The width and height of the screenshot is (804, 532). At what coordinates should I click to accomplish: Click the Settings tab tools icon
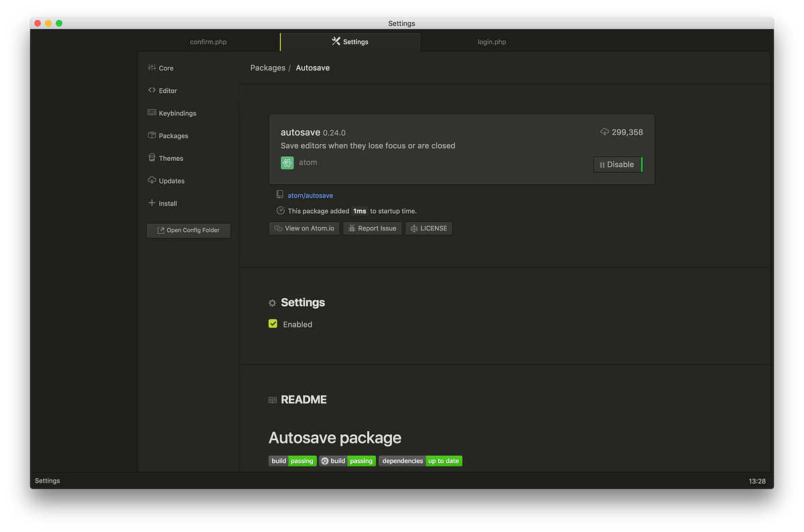pyautogui.click(x=336, y=42)
